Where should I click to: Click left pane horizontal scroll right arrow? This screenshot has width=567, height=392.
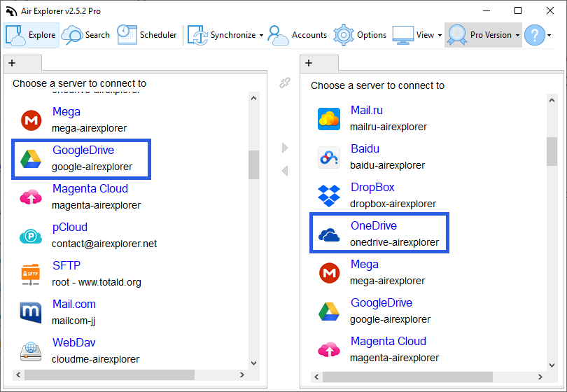coord(242,375)
